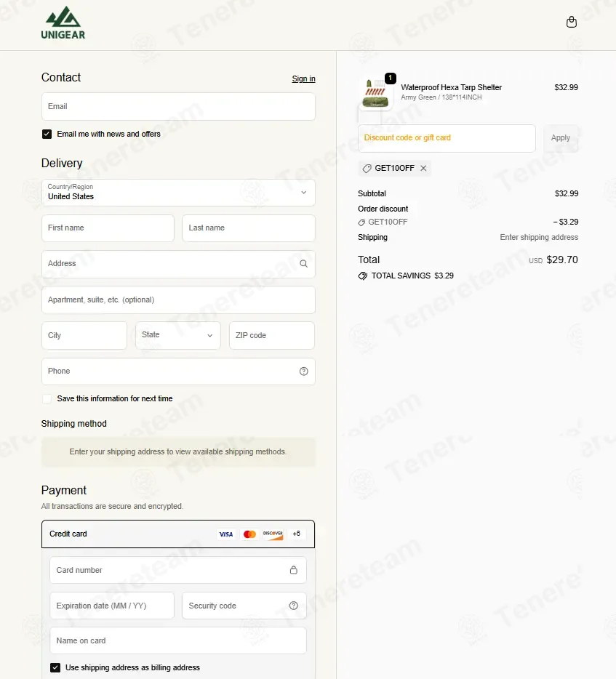This screenshot has height=679, width=616.
Task: Click the $29.70 total amount
Action: 562,260
